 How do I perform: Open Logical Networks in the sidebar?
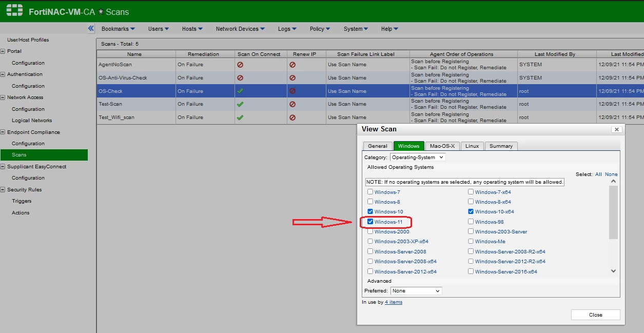pyautogui.click(x=32, y=121)
